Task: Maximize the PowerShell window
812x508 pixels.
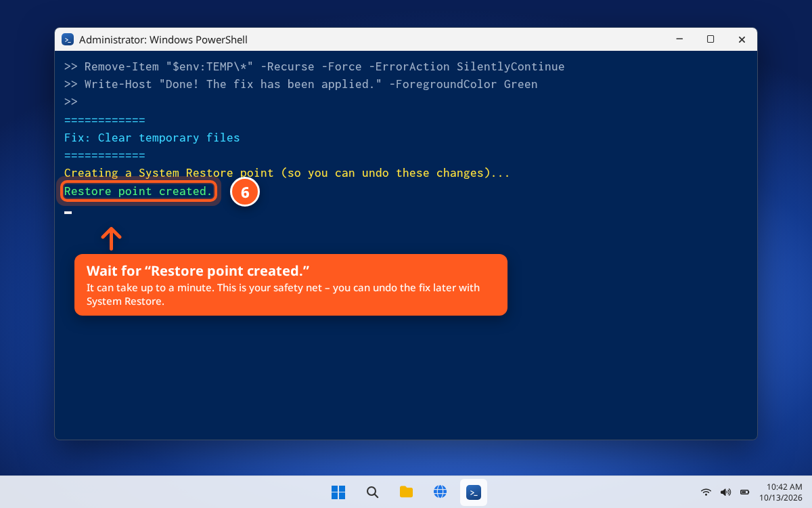Action: (710, 39)
